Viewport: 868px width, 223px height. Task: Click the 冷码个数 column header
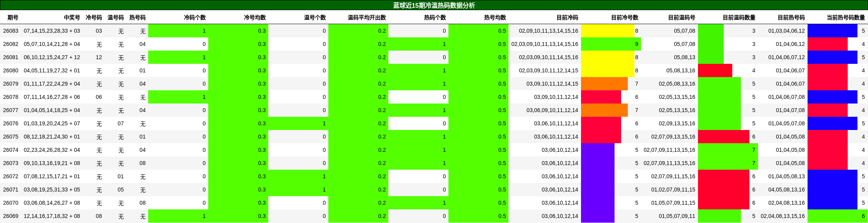point(195,18)
